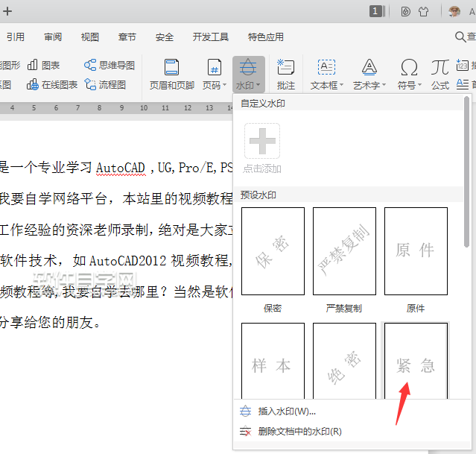
Task: Insert a symbol 符号
Action: pos(409,75)
